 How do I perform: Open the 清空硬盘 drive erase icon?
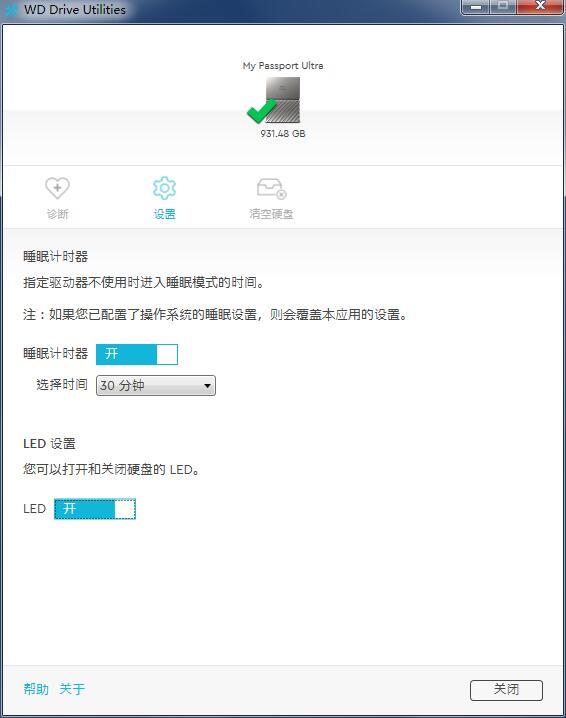point(272,188)
